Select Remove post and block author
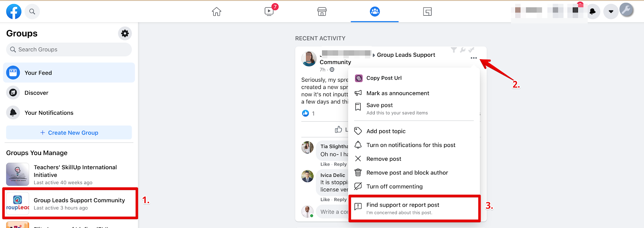 tap(414, 172)
